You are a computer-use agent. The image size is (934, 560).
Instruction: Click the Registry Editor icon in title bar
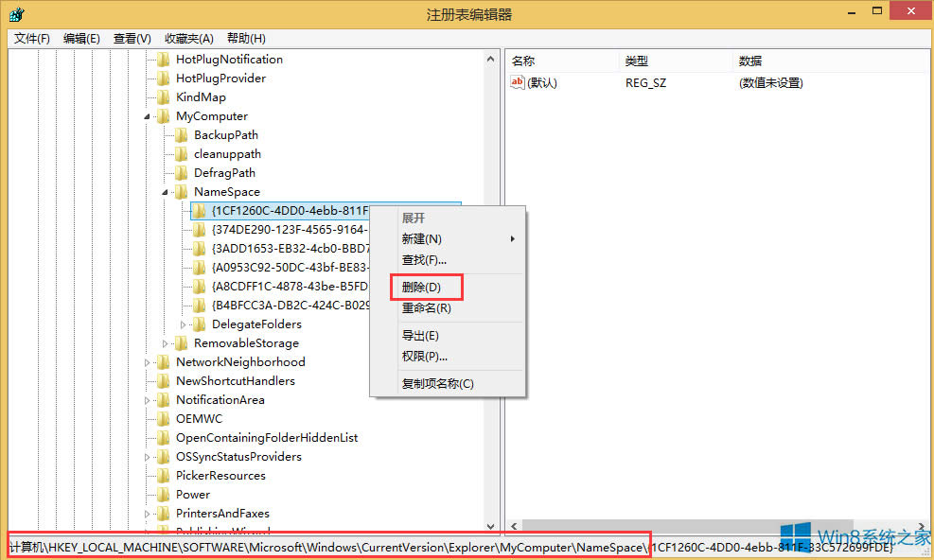[x=15, y=13]
